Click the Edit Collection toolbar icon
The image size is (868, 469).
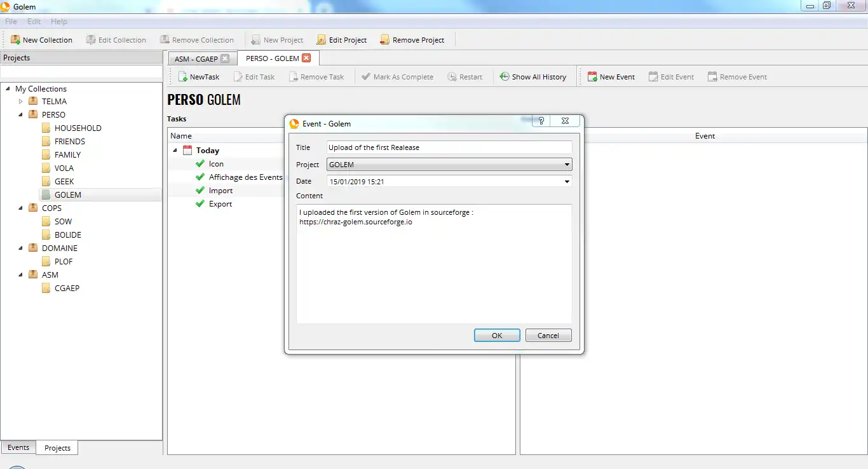click(91, 40)
